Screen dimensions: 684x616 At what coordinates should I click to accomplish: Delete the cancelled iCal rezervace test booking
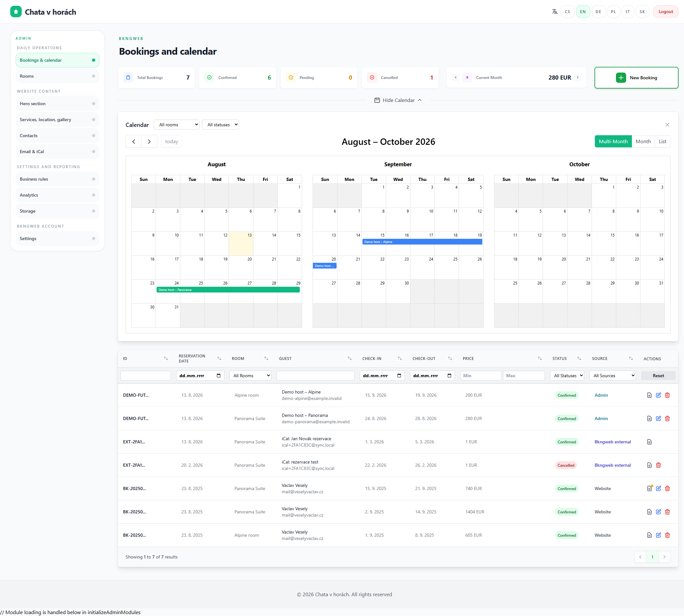click(x=658, y=465)
